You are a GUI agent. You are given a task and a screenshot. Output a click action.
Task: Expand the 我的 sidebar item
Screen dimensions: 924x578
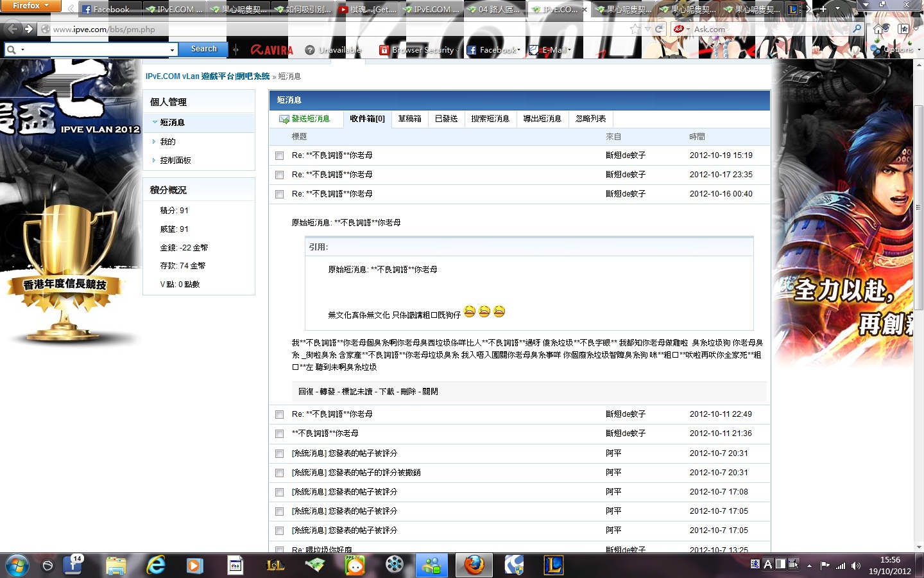tap(167, 142)
